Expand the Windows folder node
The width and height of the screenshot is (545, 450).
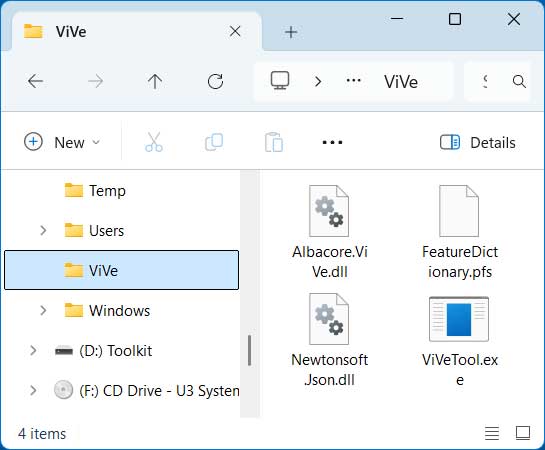coord(43,310)
